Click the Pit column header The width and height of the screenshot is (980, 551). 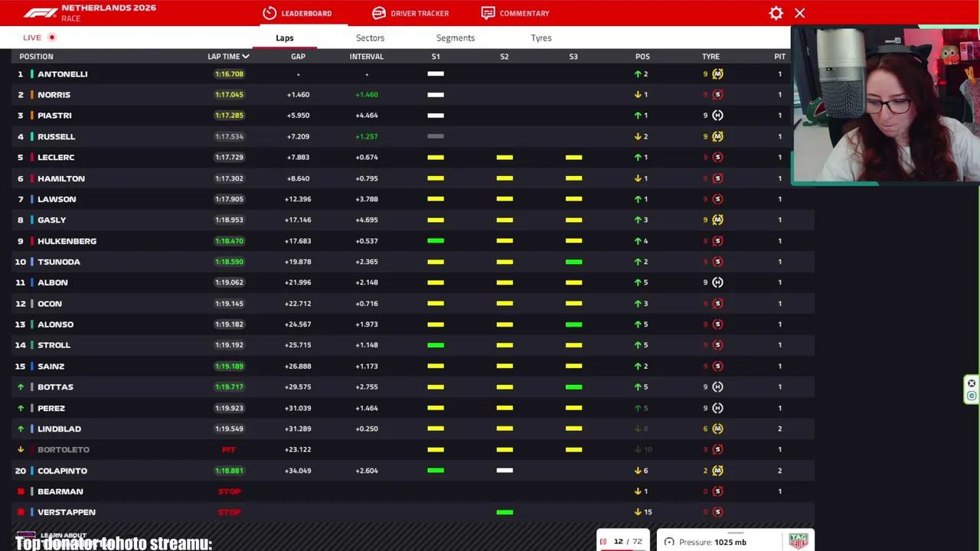779,57
